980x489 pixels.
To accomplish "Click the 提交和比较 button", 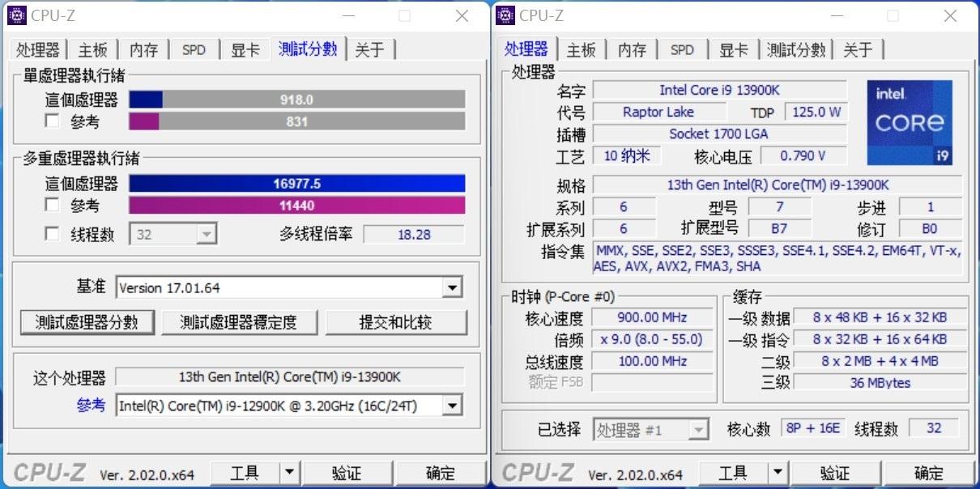I will [x=396, y=321].
